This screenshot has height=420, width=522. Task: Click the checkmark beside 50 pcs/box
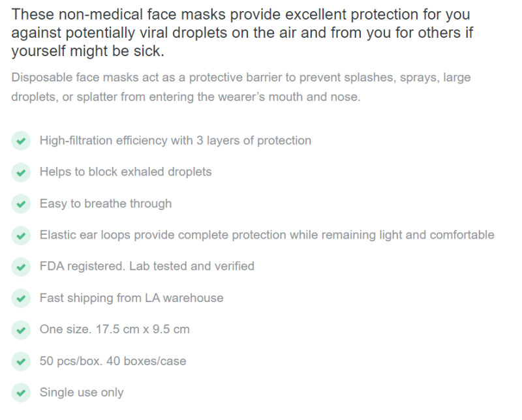(x=21, y=361)
